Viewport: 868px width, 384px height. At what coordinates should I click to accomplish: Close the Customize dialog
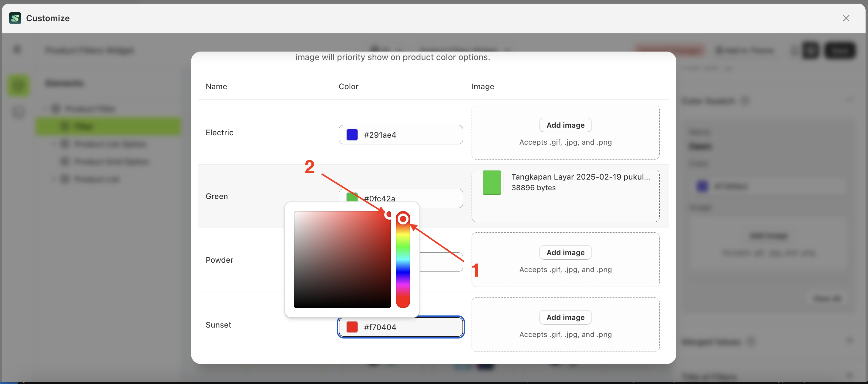[x=846, y=18]
